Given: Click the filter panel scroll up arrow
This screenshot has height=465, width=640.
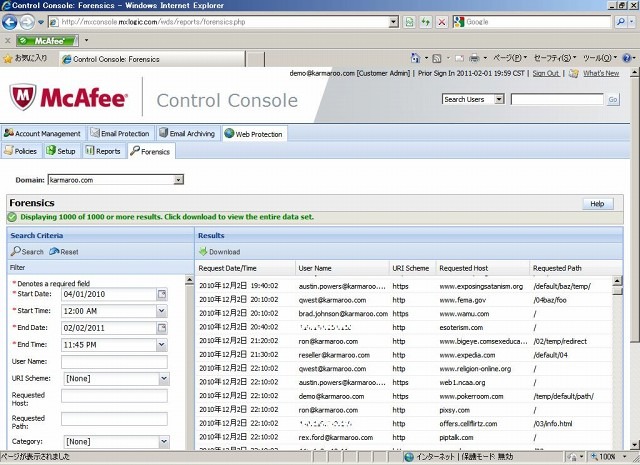Looking at the screenshot, I should (x=189, y=280).
